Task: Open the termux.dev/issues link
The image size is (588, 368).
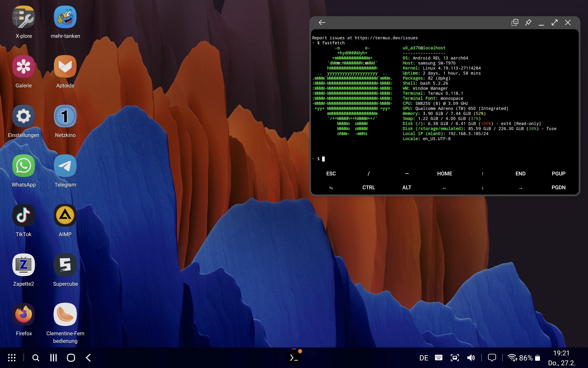Action: click(x=386, y=38)
